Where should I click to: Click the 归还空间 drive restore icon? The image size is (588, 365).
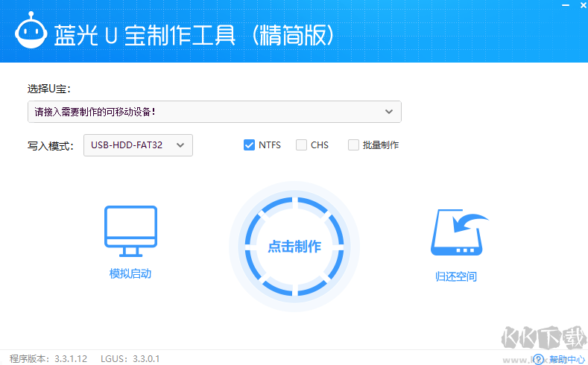click(x=459, y=232)
